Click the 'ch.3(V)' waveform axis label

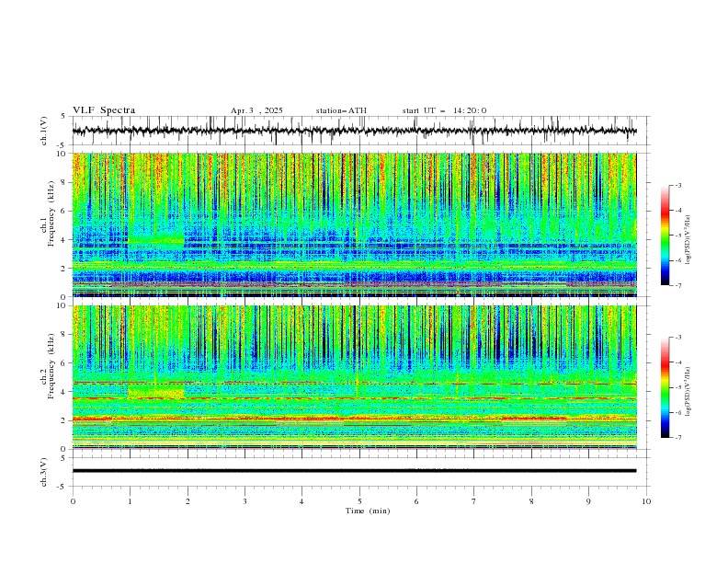(x=44, y=472)
